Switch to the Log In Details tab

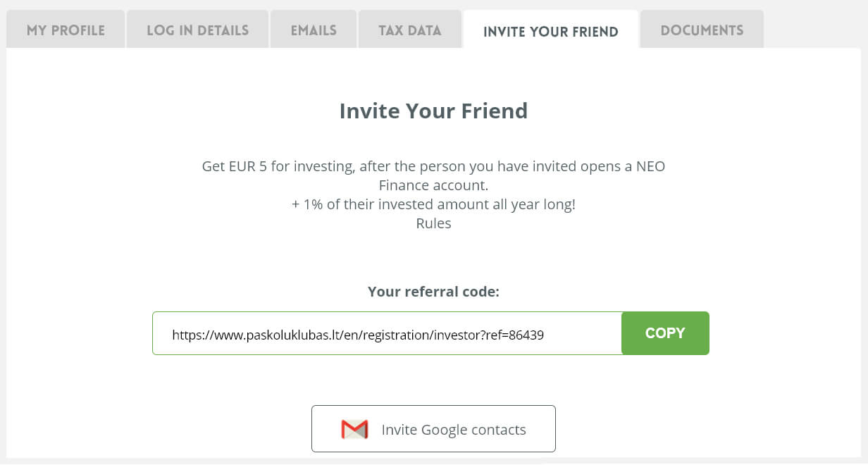[197, 30]
